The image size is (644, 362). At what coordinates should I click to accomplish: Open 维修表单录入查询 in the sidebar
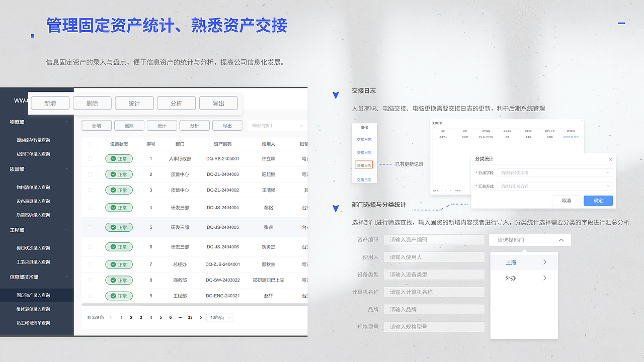[31, 309]
